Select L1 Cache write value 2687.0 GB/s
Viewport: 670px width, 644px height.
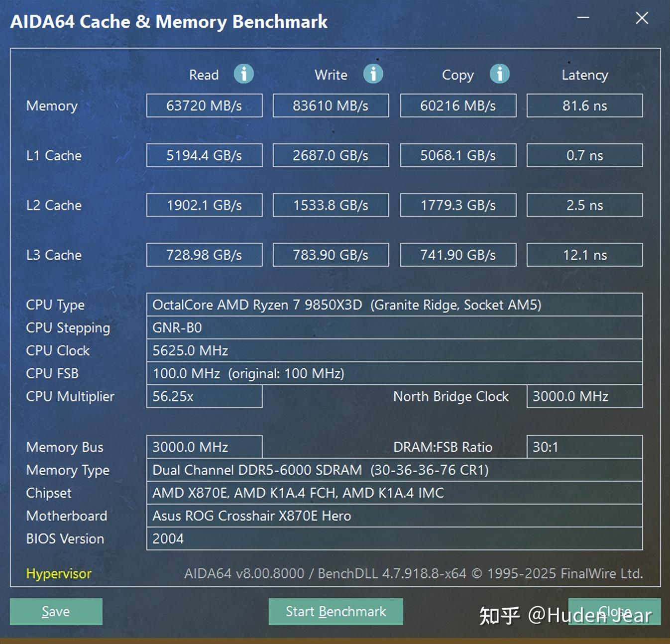click(331, 155)
